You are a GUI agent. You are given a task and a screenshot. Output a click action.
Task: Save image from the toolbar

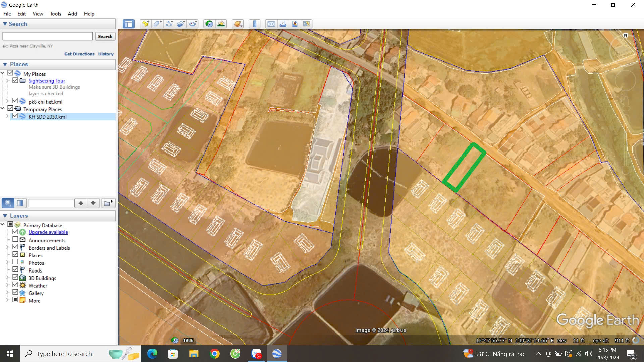(294, 24)
